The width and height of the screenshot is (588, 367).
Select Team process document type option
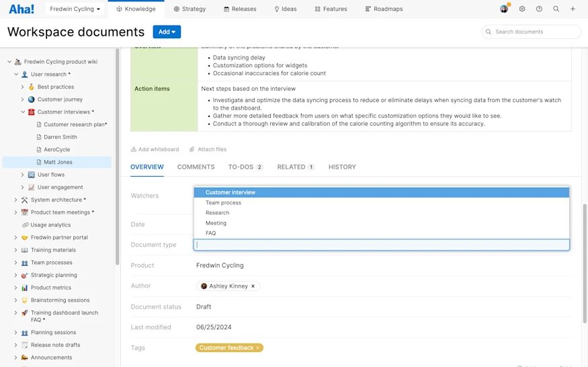[382, 202]
